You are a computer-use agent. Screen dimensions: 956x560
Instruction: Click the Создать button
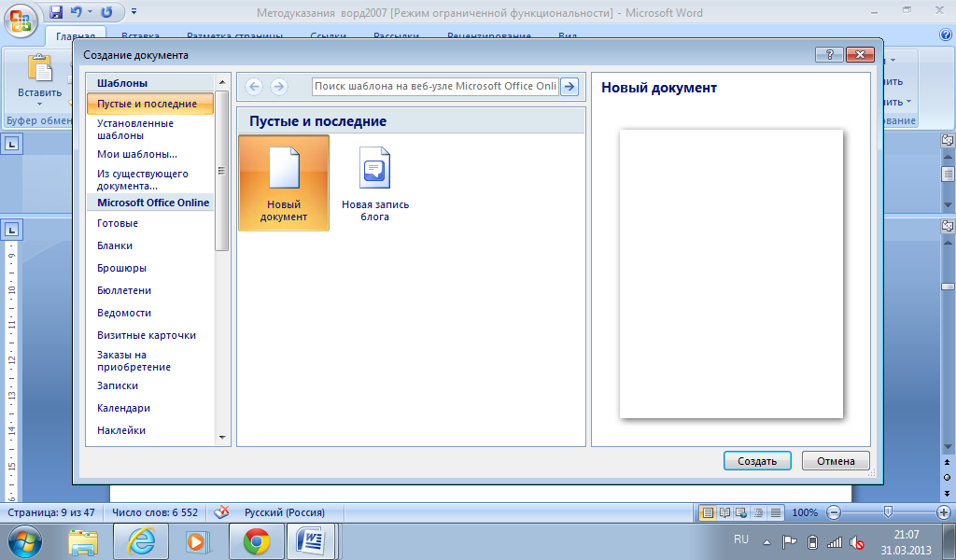point(757,461)
